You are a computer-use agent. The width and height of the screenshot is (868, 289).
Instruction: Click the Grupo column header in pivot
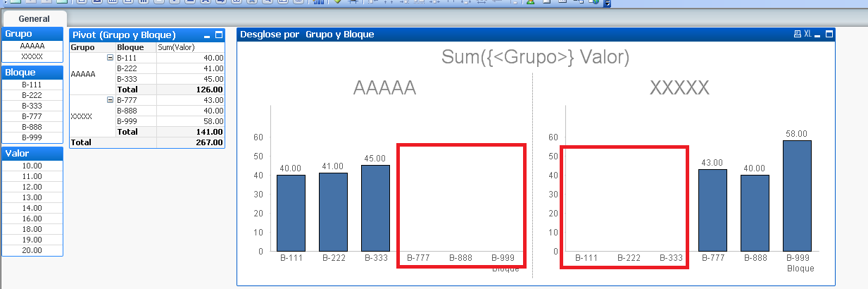tap(92, 47)
